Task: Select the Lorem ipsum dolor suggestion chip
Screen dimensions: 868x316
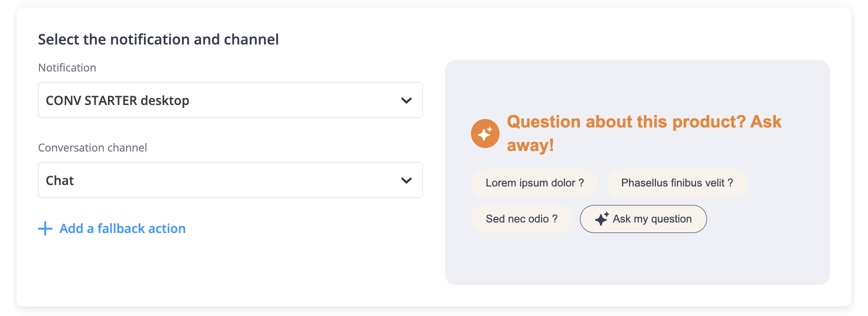Action: click(x=534, y=183)
